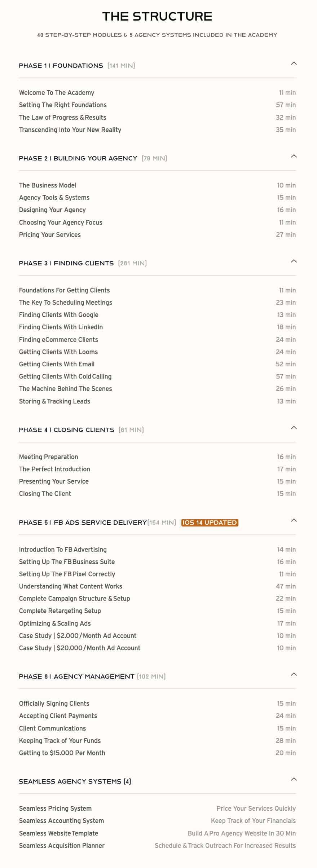This screenshot has height=868, width=317.
Task: Select Getting Clients With Cold Calling
Action: coord(65,376)
